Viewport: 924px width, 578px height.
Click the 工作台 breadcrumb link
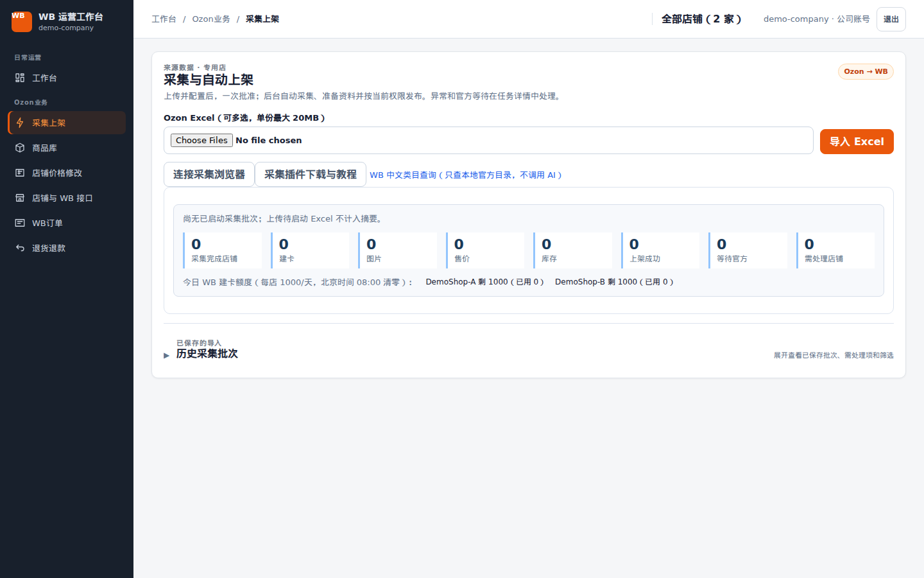164,19
